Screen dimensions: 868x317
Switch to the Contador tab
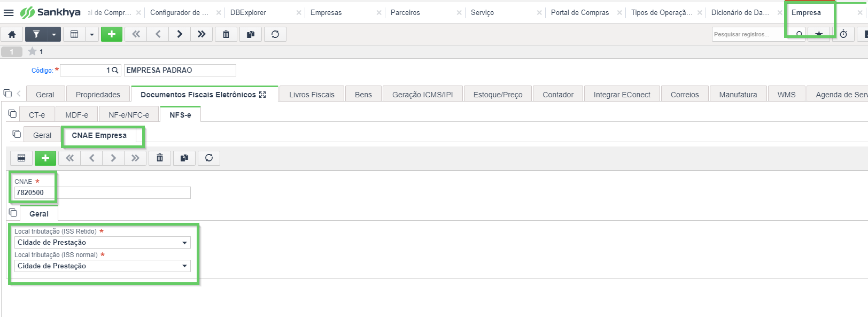[x=558, y=94]
